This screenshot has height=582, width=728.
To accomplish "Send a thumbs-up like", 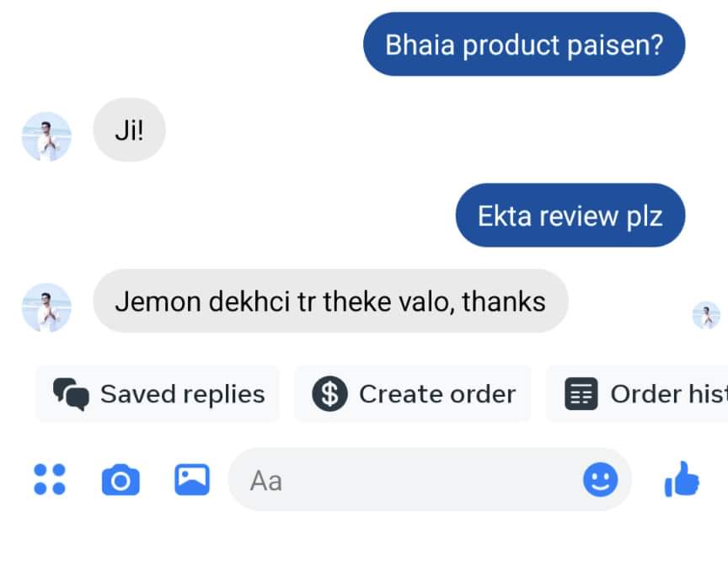I will [x=682, y=479].
